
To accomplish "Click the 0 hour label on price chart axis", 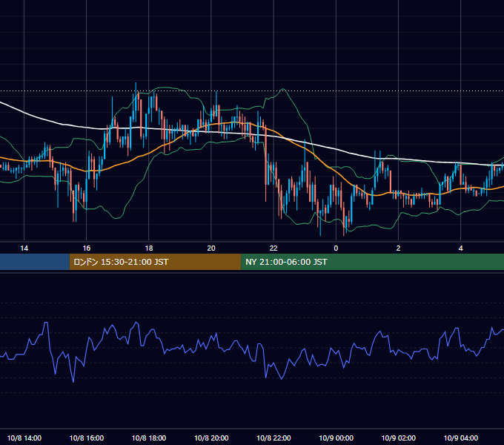I will point(336,248).
